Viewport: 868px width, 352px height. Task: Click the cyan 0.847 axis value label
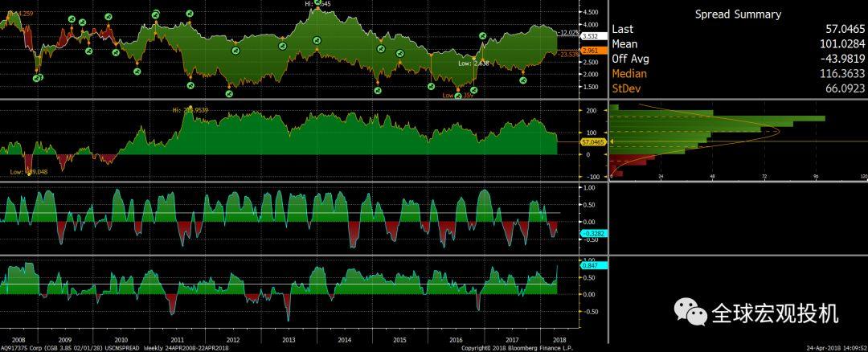(590, 265)
